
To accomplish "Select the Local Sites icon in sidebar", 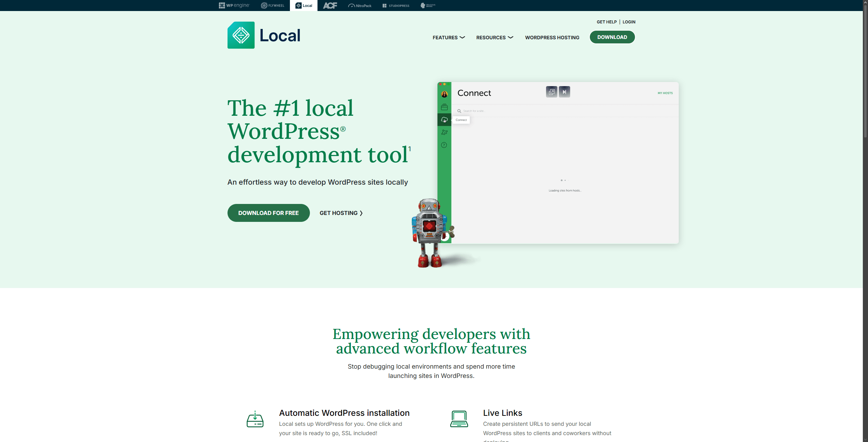I will pyautogui.click(x=444, y=107).
